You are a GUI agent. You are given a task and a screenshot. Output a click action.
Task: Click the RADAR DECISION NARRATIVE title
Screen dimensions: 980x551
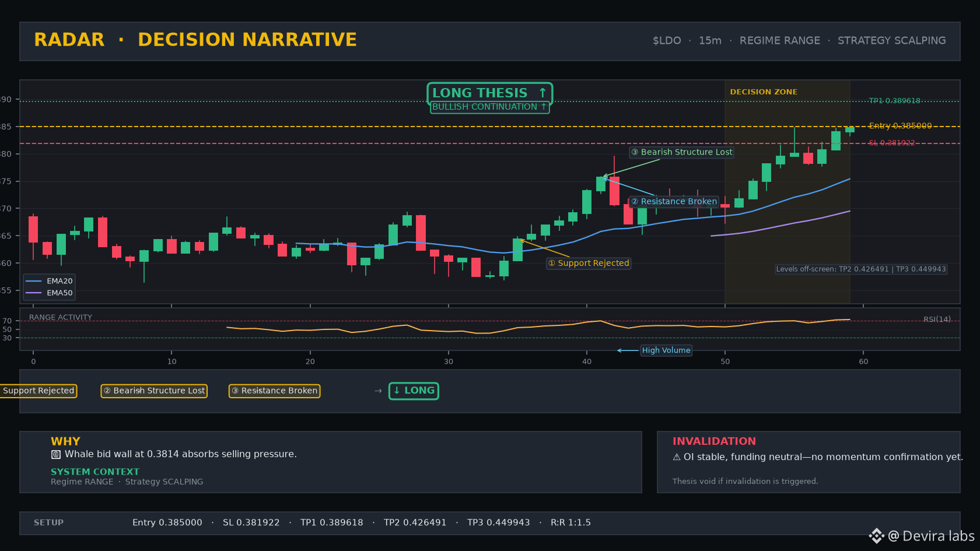point(195,40)
